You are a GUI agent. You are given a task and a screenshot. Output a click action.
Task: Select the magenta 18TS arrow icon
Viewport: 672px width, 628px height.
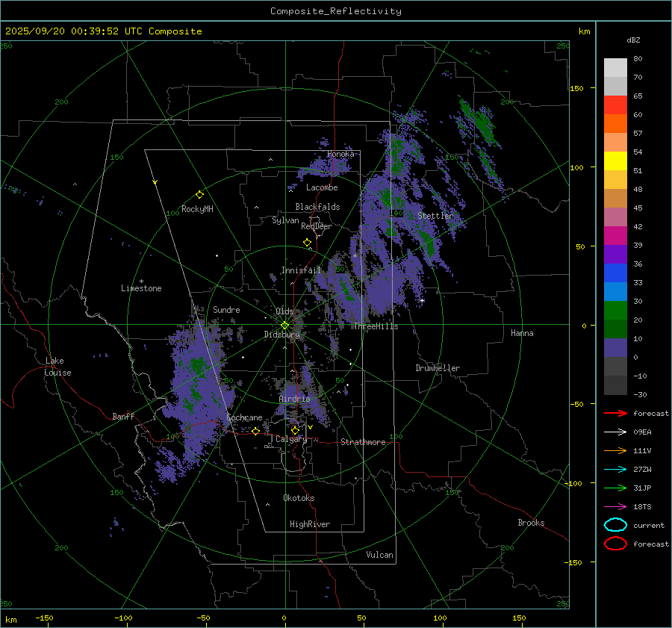tap(615, 506)
